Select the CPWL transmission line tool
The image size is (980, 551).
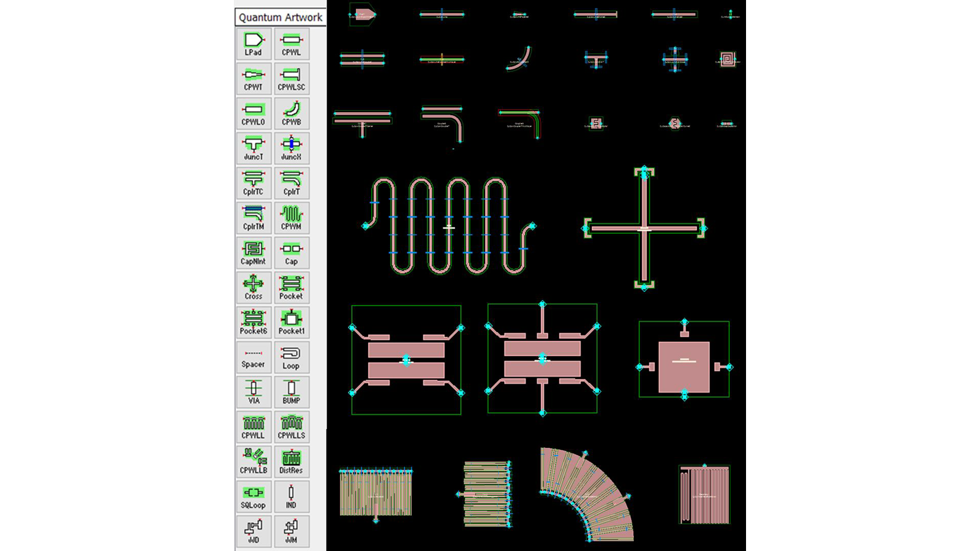pos(291,43)
